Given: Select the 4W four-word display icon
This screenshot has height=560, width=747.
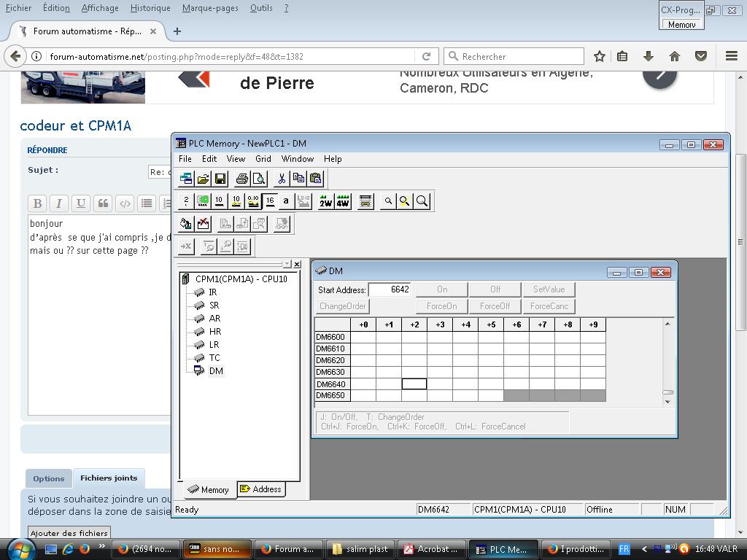Looking at the screenshot, I should click(x=342, y=201).
